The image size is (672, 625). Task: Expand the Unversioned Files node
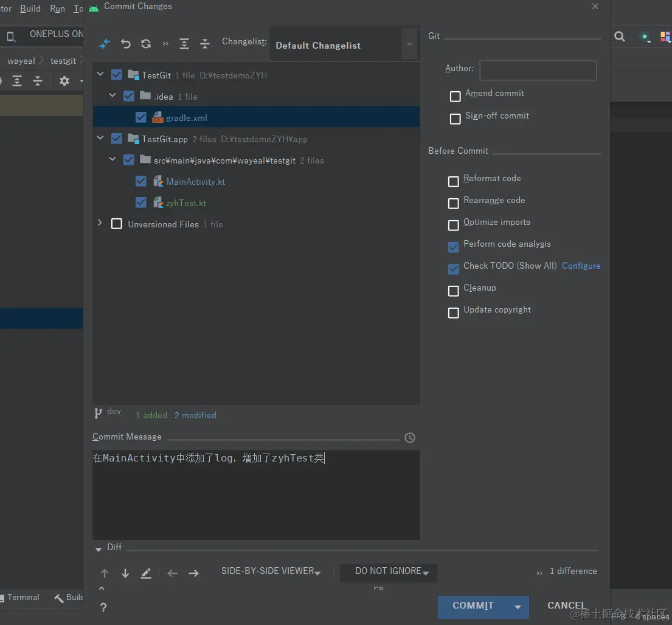click(100, 223)
